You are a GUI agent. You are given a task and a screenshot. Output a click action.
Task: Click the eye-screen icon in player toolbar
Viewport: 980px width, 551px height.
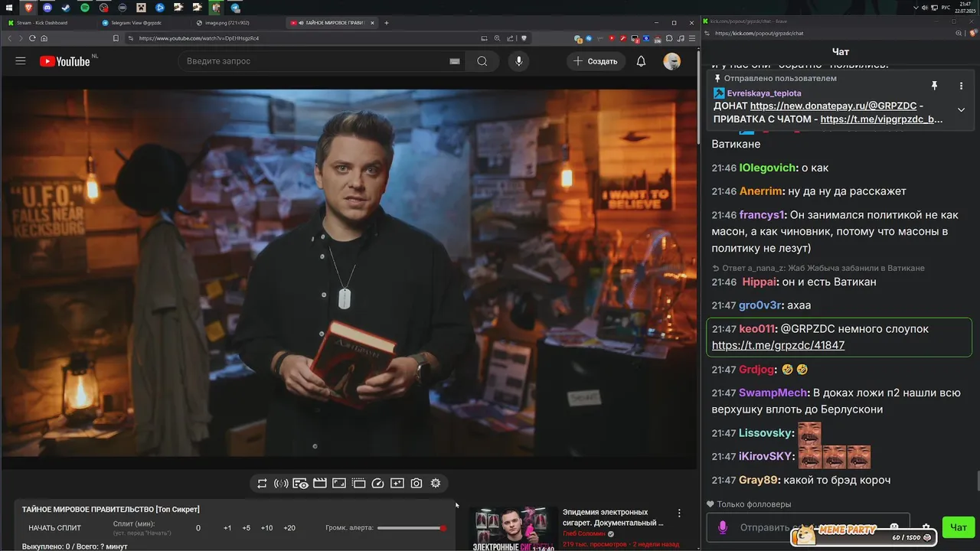300,483
